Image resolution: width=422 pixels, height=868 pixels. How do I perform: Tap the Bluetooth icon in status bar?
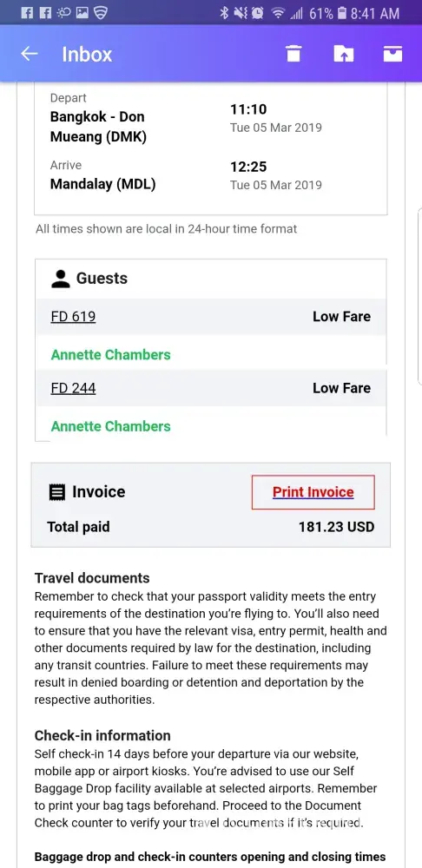[x=224, y=13]
